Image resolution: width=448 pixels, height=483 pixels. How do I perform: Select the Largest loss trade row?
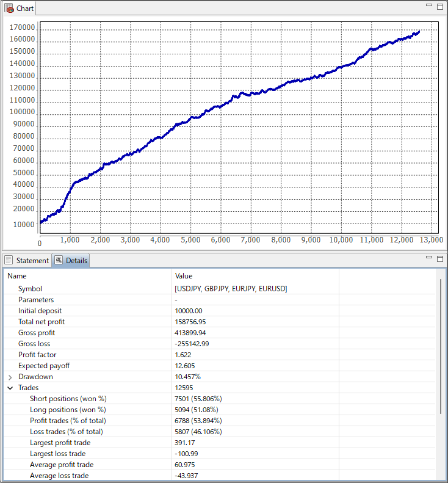219,454
